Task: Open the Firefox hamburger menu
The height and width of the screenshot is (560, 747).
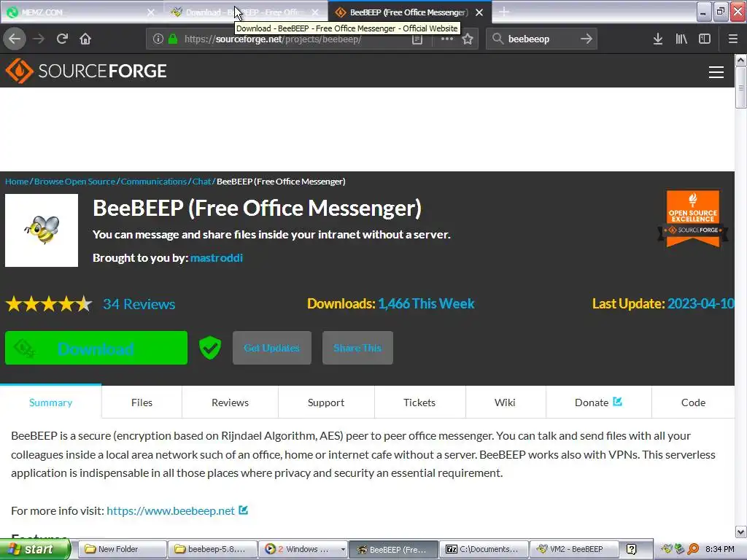Action: coord(733,39)
